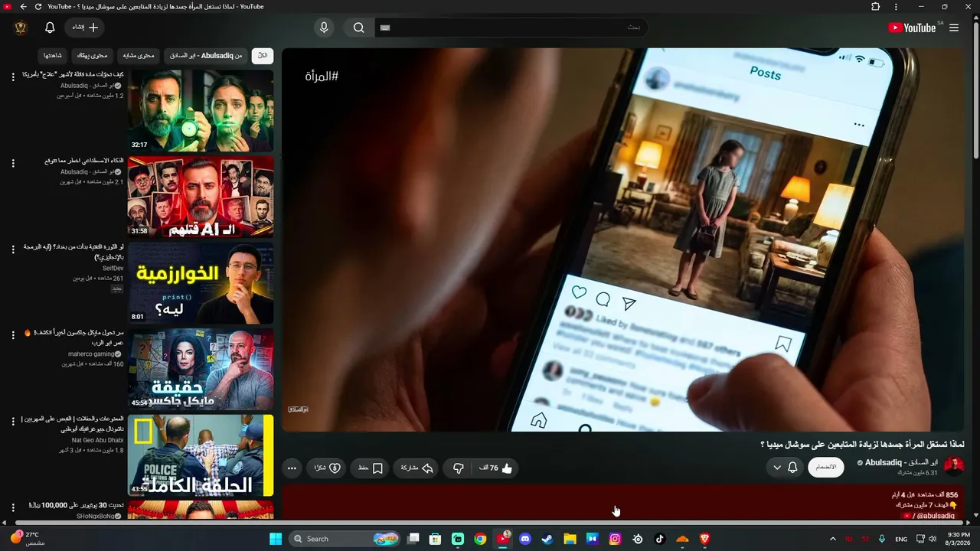Click the إنشاء create button

pyautogui.click(x=85, y=28)
